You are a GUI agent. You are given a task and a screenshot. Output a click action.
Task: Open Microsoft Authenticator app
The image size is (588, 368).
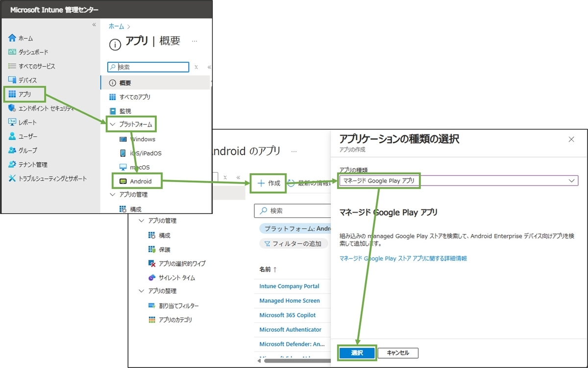[291, 330]
